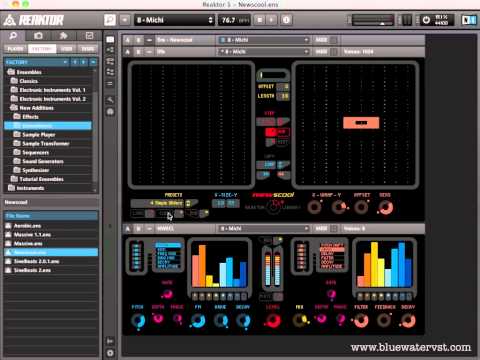
Task: Adjust the master output level meter slider
Action: (x=373, y=20)
